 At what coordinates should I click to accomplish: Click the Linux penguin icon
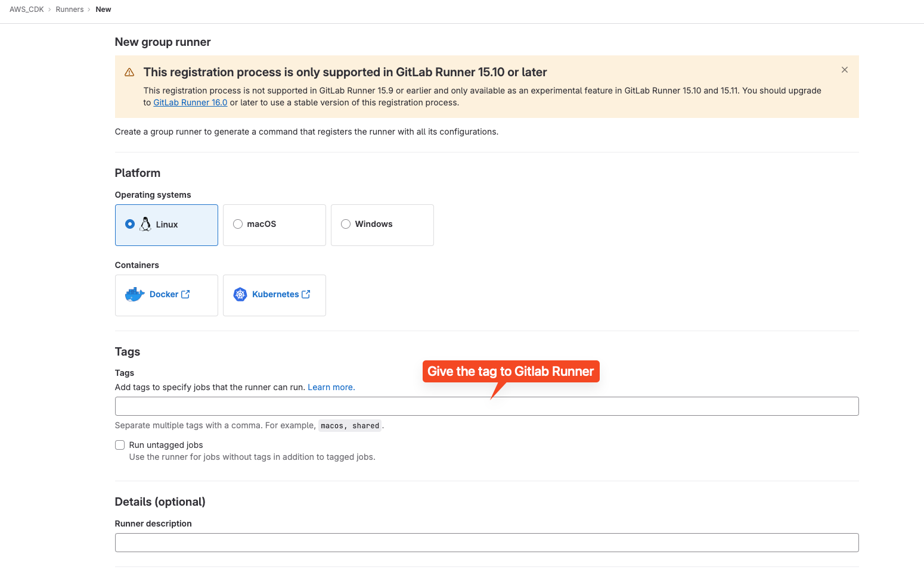pos(145,224)
